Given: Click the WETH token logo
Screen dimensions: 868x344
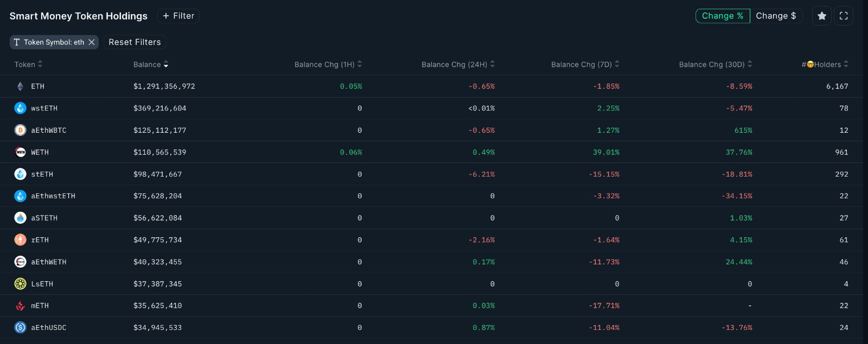Looking at the screenshot, I should 20,152.
